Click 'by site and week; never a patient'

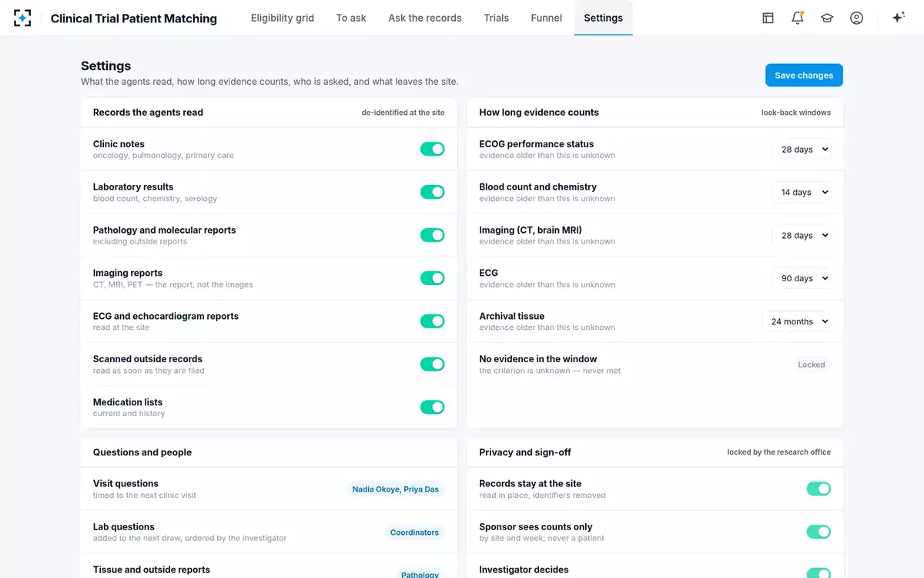coord(542,539)
